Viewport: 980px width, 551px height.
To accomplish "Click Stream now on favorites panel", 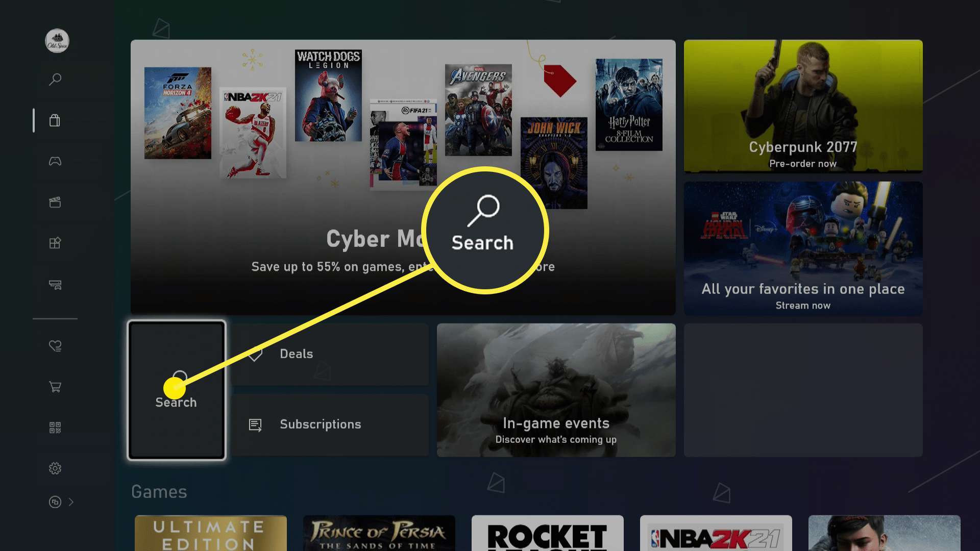I will (x=803, y=306).
